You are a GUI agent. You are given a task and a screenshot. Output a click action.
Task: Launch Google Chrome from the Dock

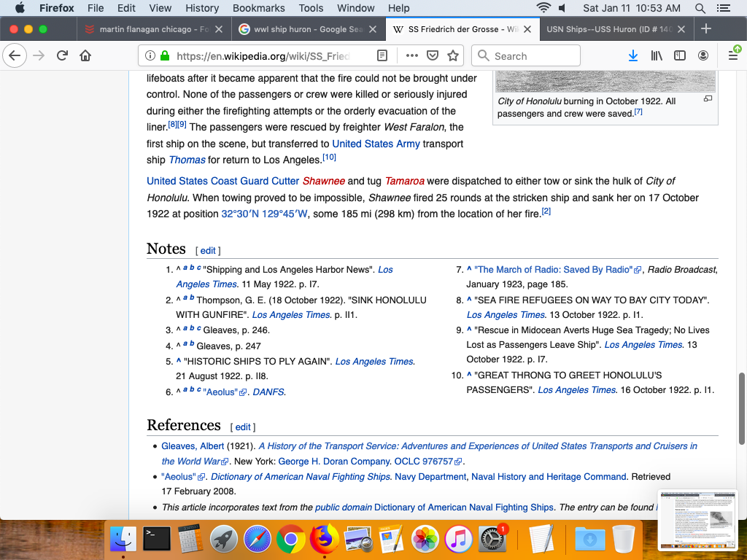click(x=290, y=540)
